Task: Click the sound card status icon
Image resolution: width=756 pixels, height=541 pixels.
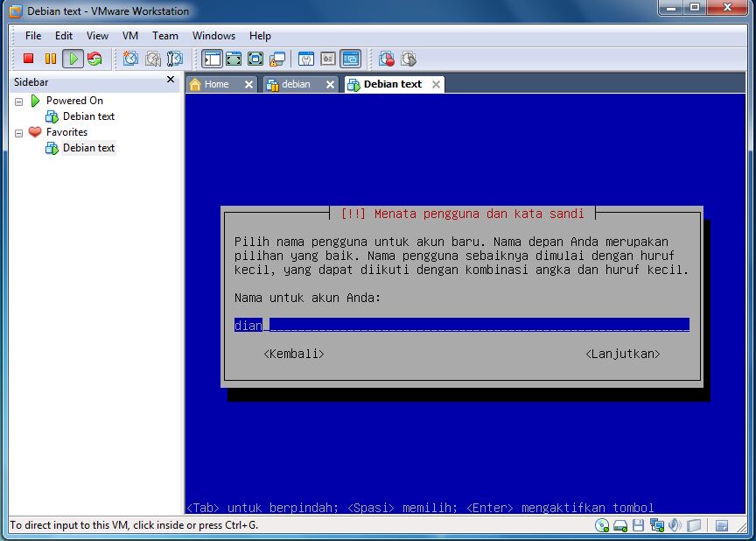Action: click(675, 525)
